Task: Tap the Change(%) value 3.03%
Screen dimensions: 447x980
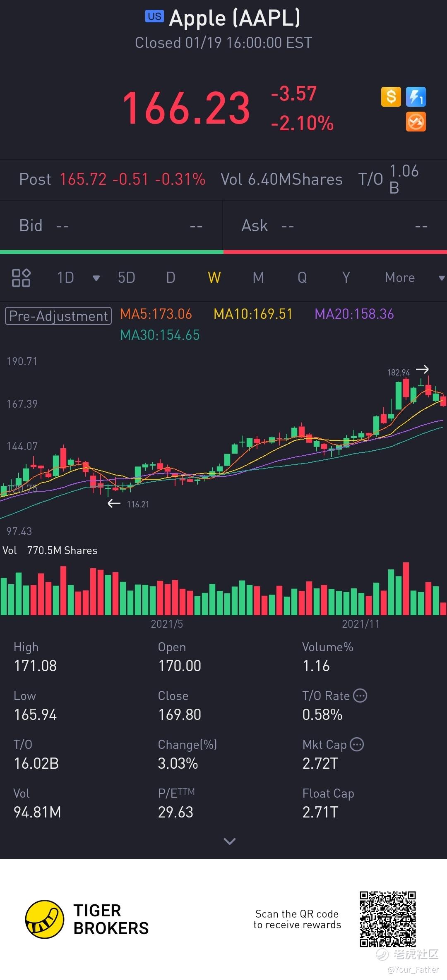Action: click(178, 763)
